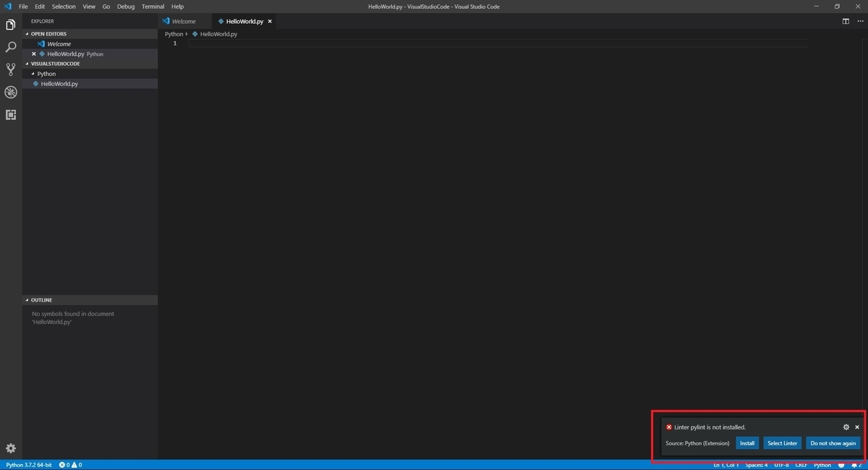The height and width of the screenshot is (470, 868).
Task: Change Python language mode in status bar
Action: [x=822, y=465]
